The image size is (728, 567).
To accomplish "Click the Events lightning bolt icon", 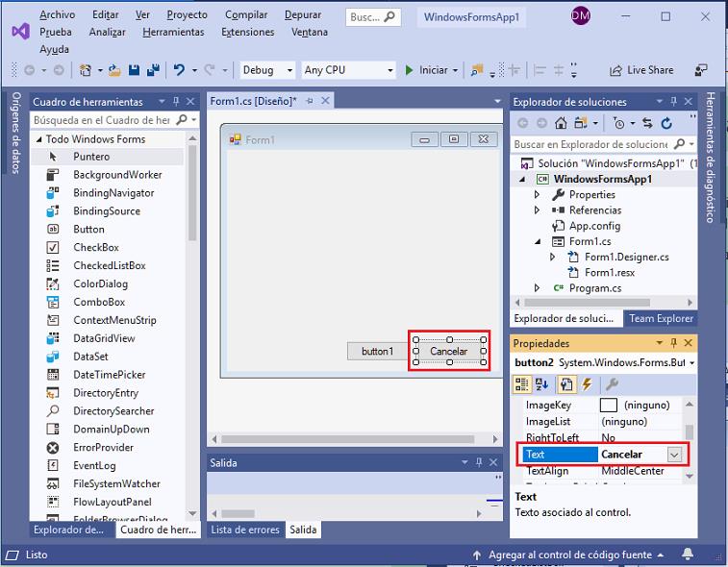I will click(x=587, y=384).
